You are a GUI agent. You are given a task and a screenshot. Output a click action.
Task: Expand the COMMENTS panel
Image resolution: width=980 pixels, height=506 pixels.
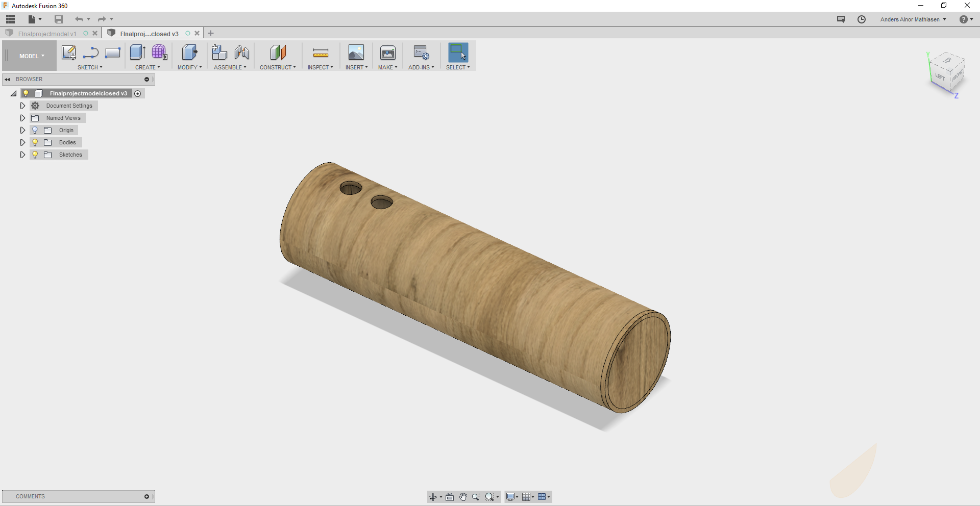(147, 496)
